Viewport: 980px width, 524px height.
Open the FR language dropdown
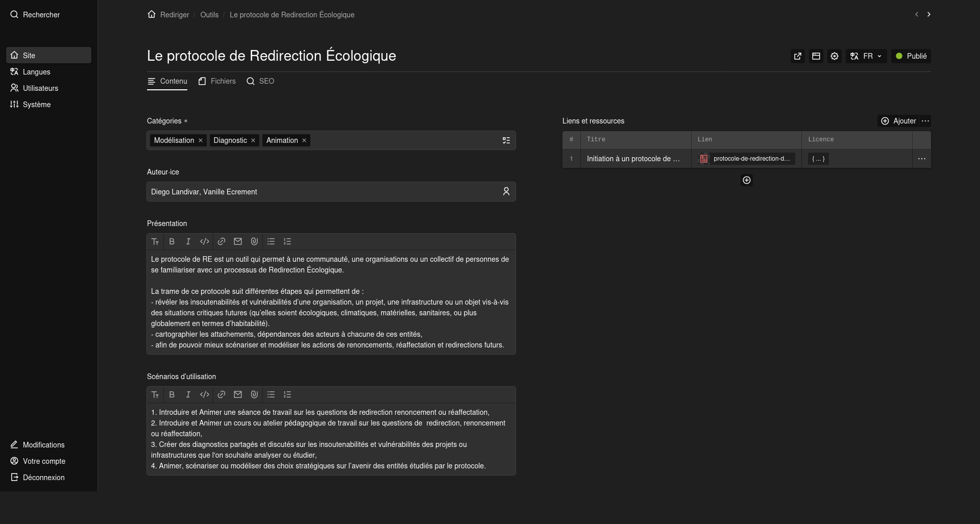click(866, 56)
